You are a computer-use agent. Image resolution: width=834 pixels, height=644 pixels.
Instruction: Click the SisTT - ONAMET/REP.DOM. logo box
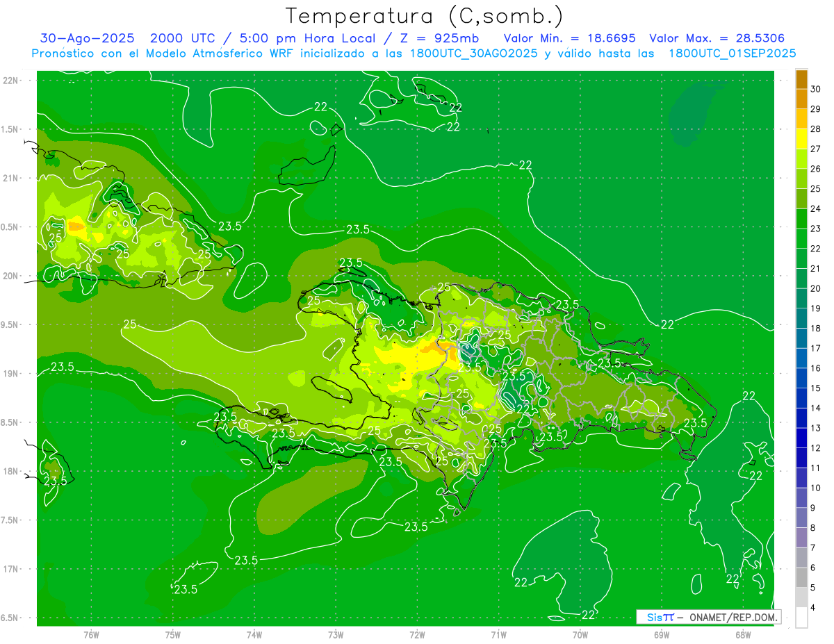708,617
